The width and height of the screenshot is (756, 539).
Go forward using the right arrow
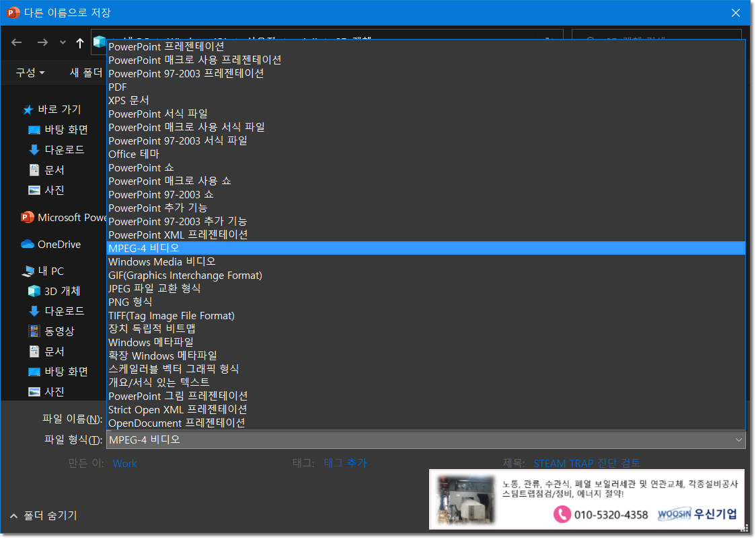[42, 42]
